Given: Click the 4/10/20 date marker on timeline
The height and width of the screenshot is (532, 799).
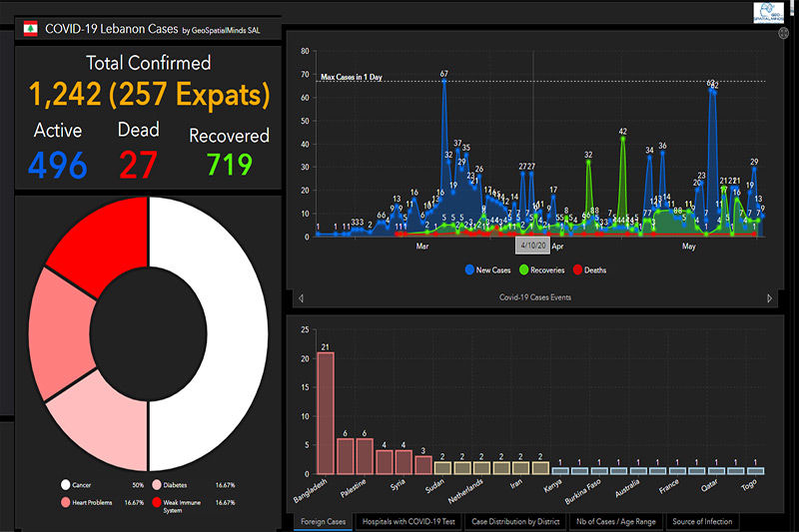Looking at the screenshot, I should 533,246.
